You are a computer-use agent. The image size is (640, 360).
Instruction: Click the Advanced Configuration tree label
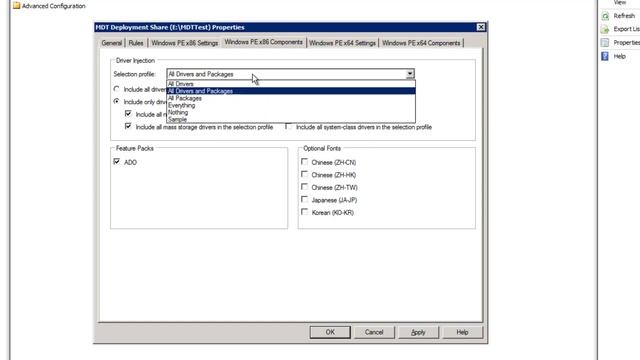[x=53, y=6]
